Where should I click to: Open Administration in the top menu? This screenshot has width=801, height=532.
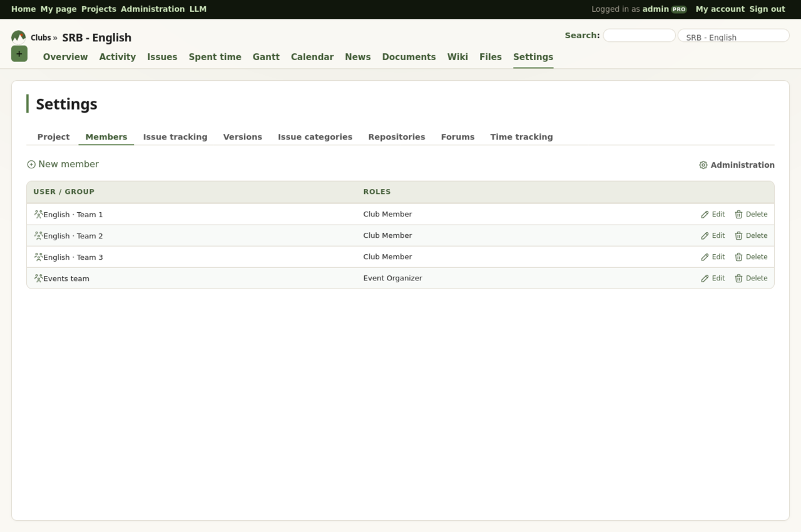pos(153,9)
